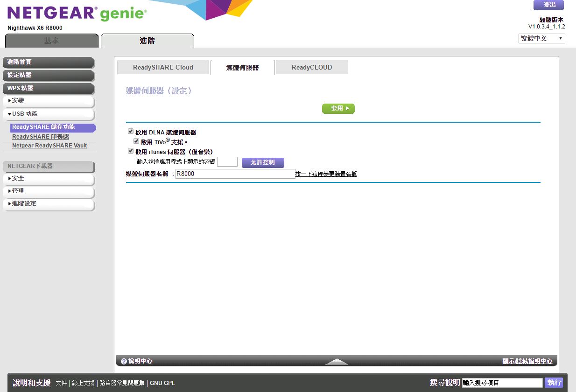
Task: Open the language selection dropdown
Action: tap(541, 38)
